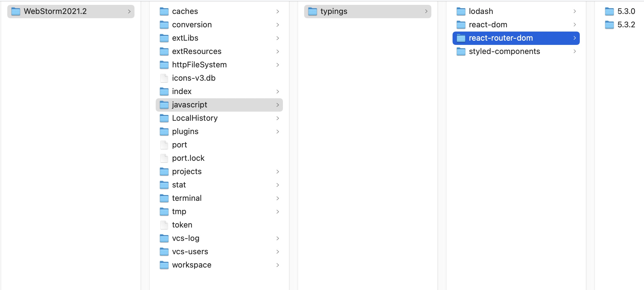
Task: Expand the LocalHistory folder chevron
Action: point(278,118)
